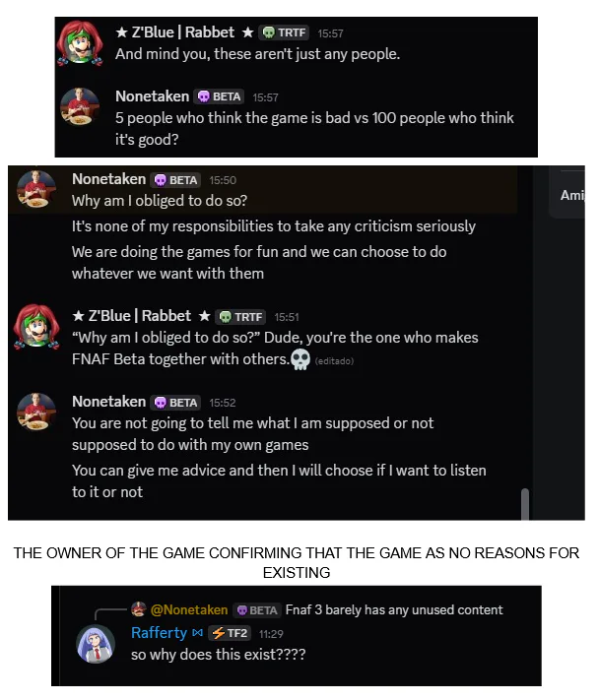599x700 pixels.
Task: Open the green TRTF server tag at 15:57
Action: [x=284, y=32]
